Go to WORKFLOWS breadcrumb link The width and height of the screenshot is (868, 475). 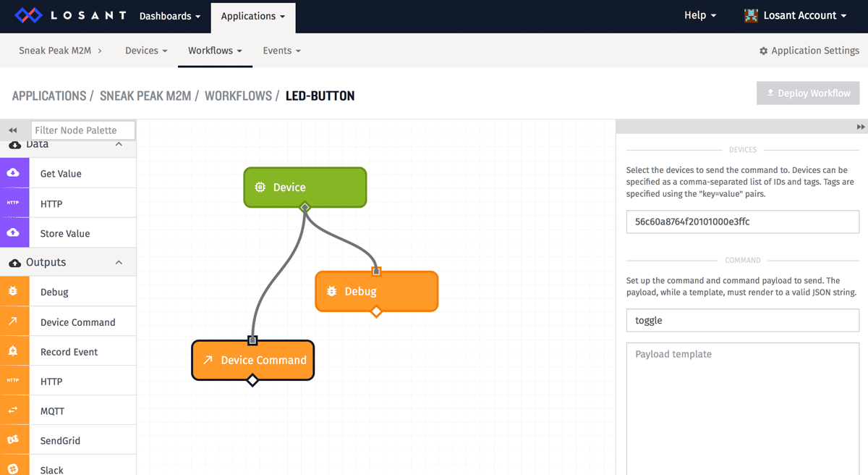click(x=238, y=96)
